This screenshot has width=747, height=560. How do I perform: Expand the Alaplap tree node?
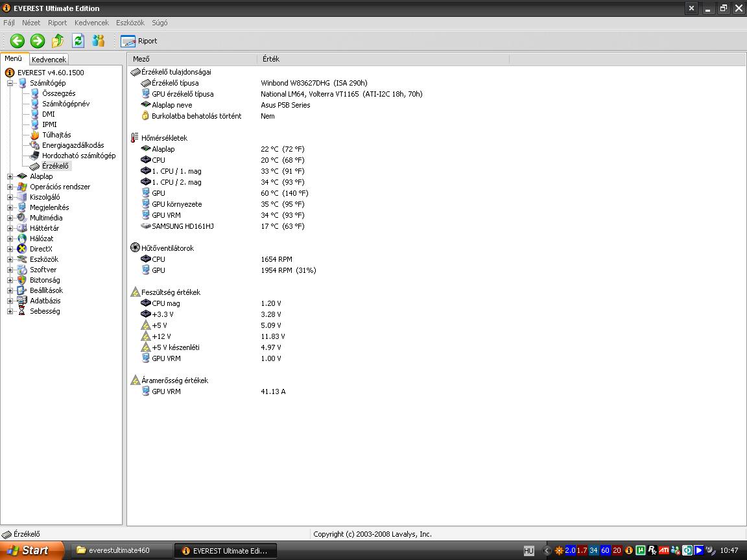tap(10, 176)
